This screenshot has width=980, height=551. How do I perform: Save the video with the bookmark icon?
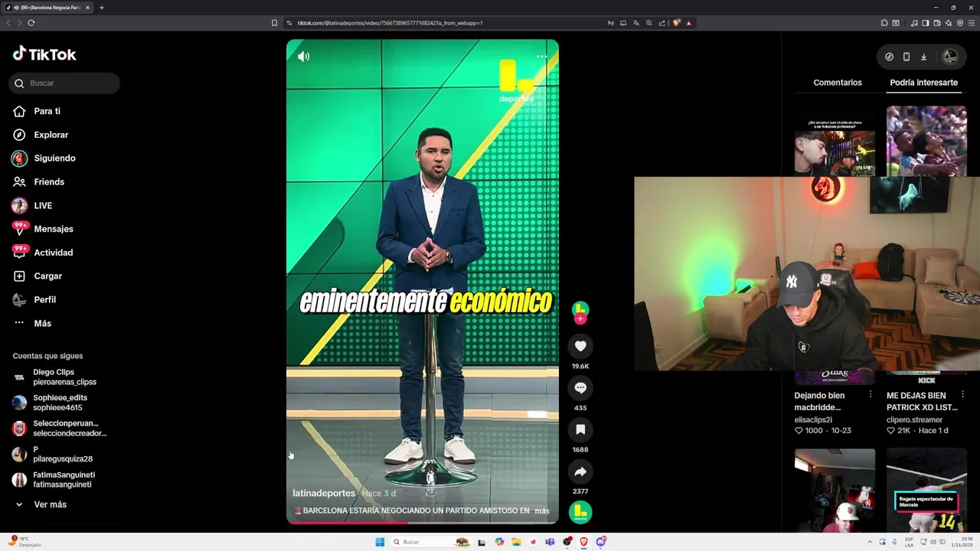(580, 430)
